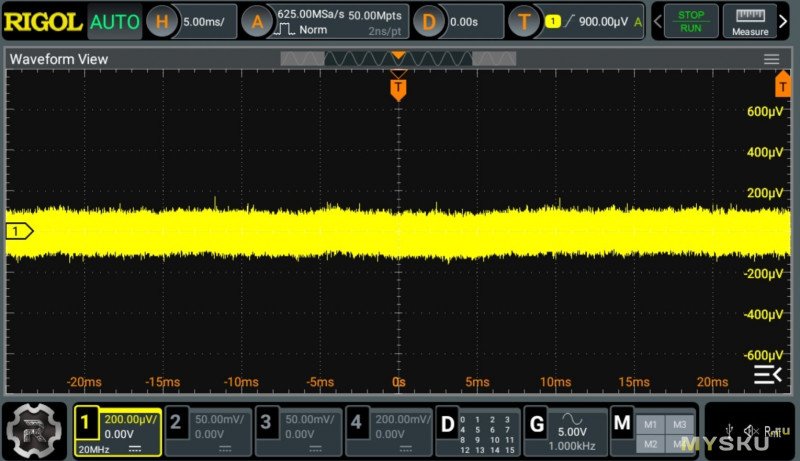Open signal generator G panel

pyautogui.click(x=566, y=431)
